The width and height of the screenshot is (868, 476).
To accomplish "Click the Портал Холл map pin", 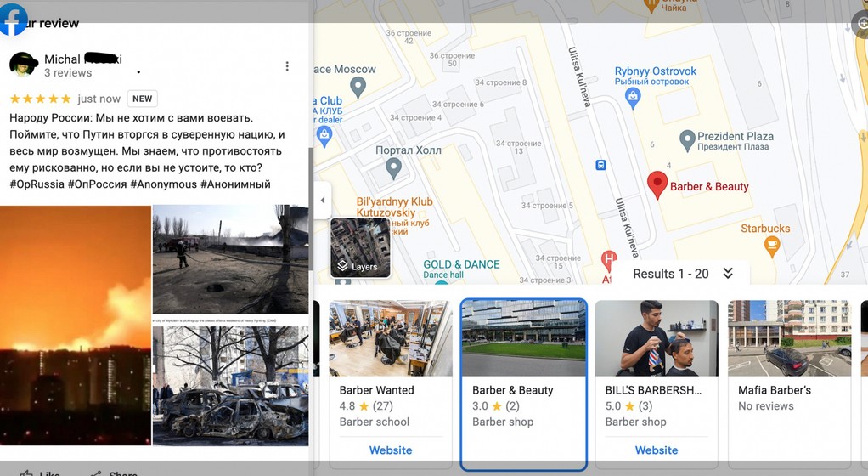I will click(x=393, y=168).
